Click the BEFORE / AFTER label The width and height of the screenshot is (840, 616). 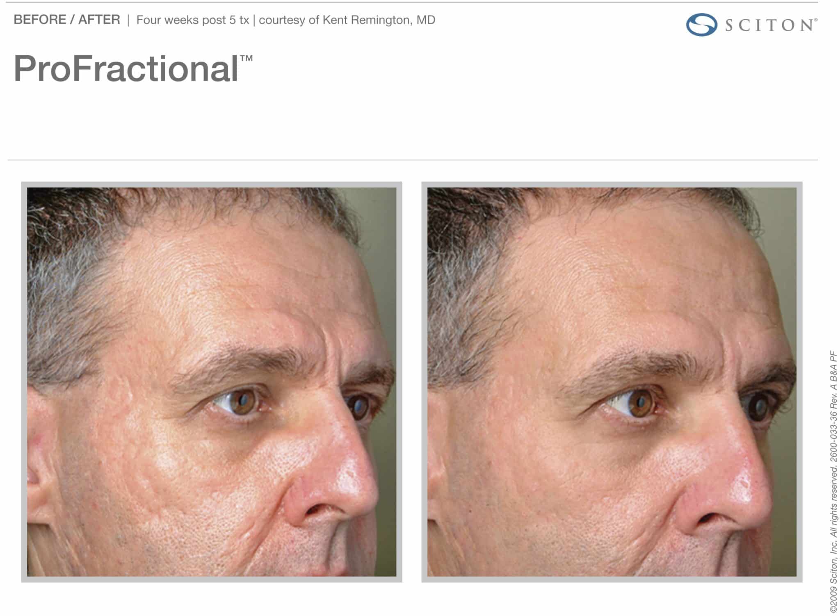[67, 20]
